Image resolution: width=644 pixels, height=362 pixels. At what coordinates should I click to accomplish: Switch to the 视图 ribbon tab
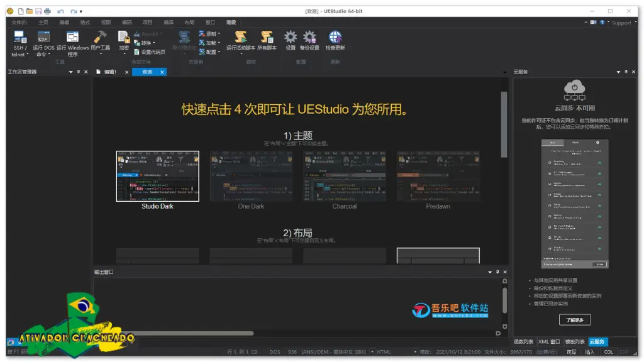point(106,22)
